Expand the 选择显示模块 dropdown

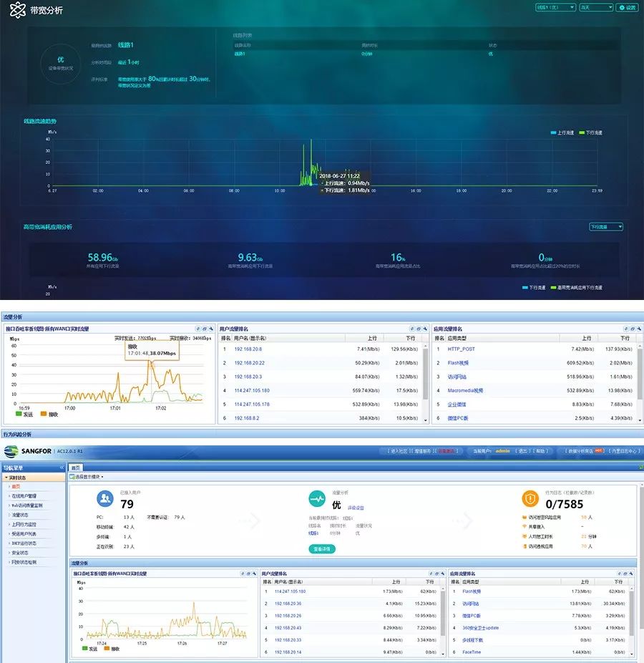click(87, 476)
